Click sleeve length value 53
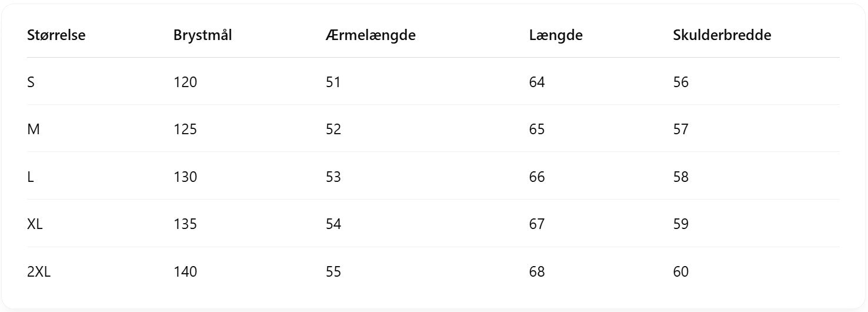This screenshot has width=868, height=312. coord(333,177)
